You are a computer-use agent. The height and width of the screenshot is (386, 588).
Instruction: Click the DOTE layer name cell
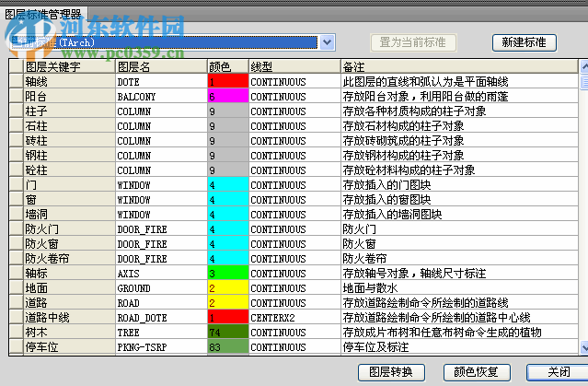click(x=161, y=81)
